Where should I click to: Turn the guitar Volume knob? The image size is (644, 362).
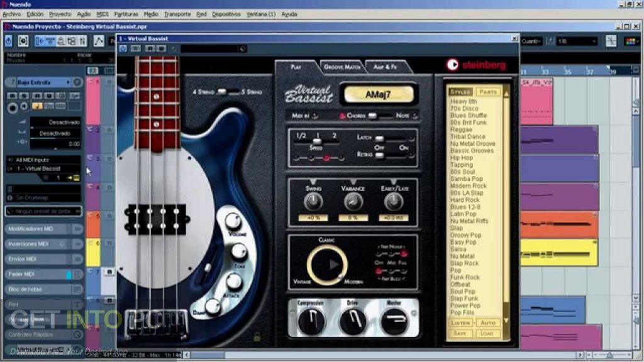click(233, 221)
